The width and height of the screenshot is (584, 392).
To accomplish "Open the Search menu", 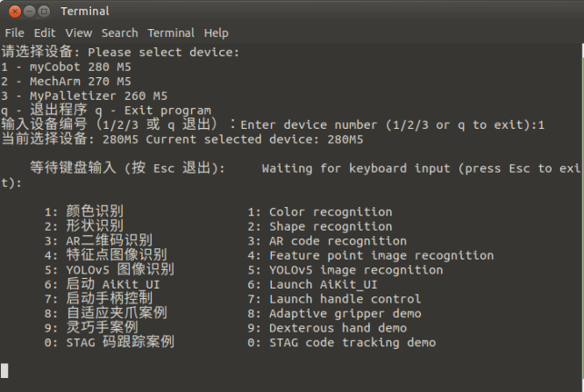I will pyautogui.click(x=119, y=32).
